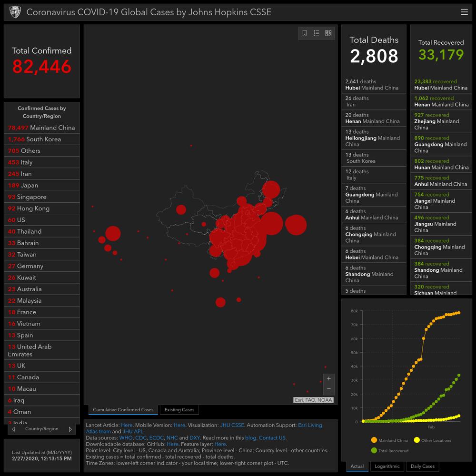Select '6 Iraq' in country list
476x476 pixels.
click(x=41, y=400)
